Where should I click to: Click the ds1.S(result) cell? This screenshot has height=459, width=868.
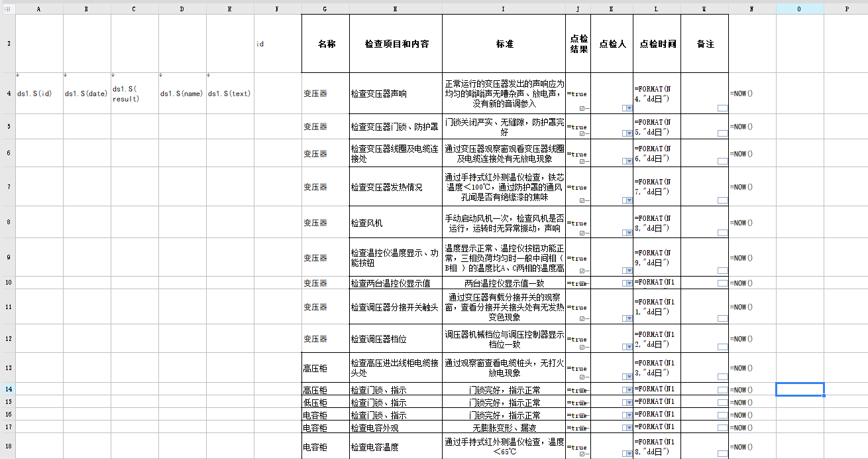(x=135, y=94)
